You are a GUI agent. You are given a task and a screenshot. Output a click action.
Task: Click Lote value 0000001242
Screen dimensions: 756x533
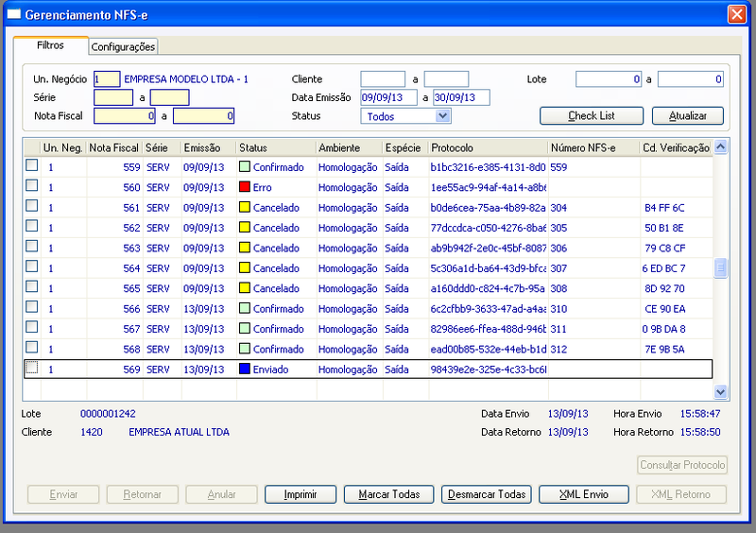(108, 414)
